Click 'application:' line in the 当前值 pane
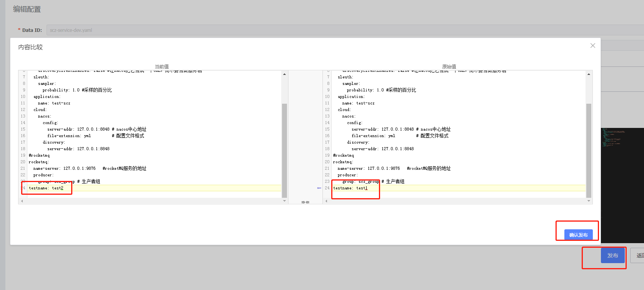 [47, 96]
